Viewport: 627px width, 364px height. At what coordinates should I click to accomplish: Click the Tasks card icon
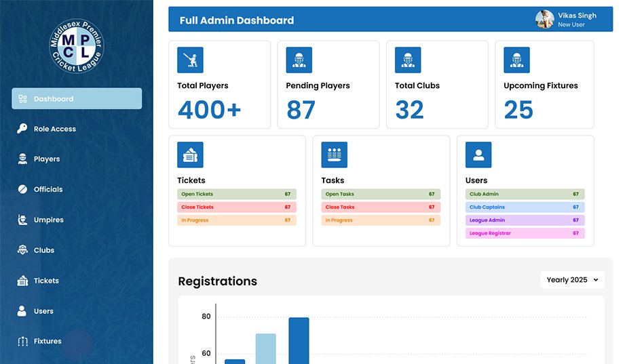[334, 155]
